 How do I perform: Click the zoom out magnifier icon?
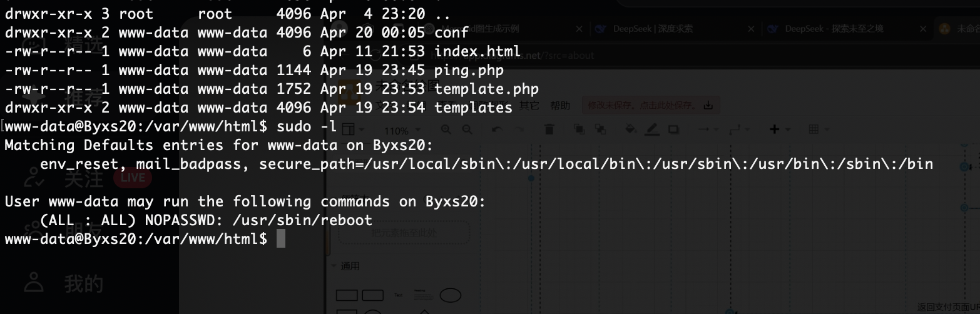coord(467,129)
